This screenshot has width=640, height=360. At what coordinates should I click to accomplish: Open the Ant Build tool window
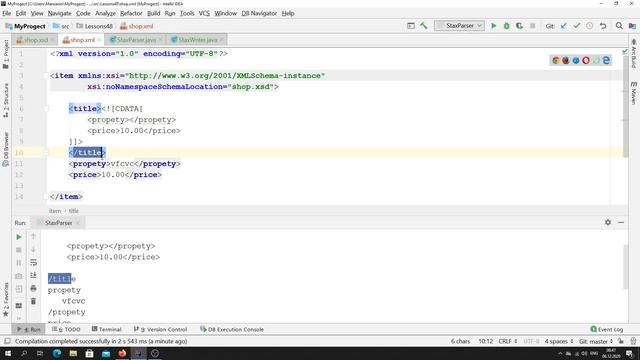tap(633, 53)
